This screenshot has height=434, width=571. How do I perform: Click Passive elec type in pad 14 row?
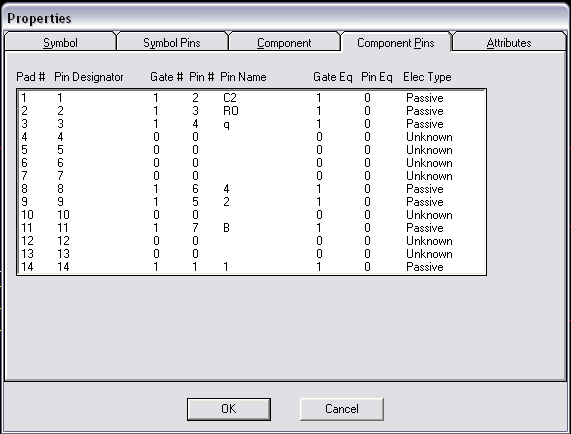(425, 267)
